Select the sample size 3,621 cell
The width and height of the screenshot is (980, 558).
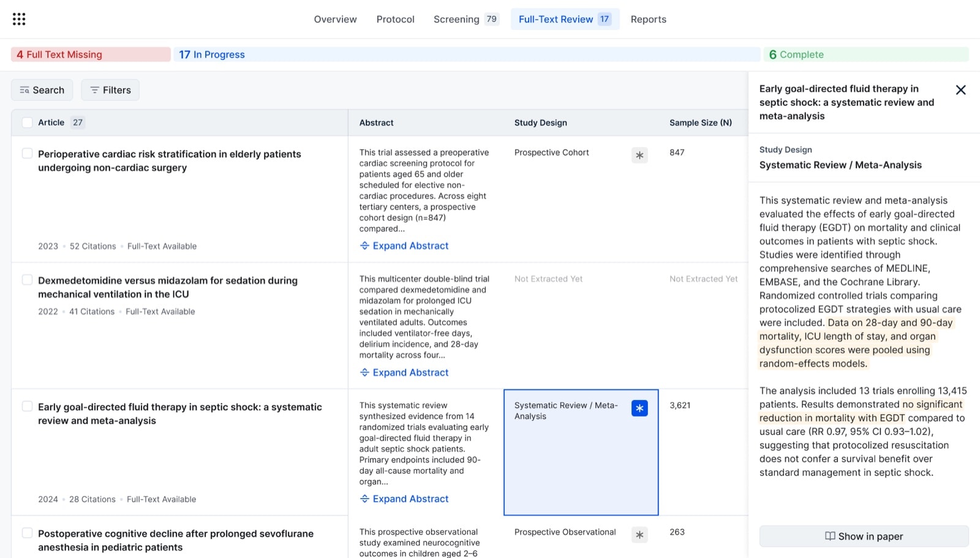tap(680, 405)
